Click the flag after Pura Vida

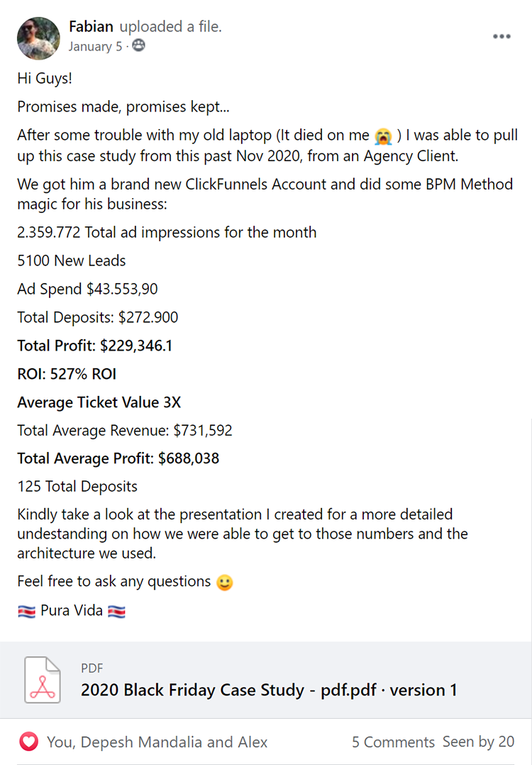116,611
